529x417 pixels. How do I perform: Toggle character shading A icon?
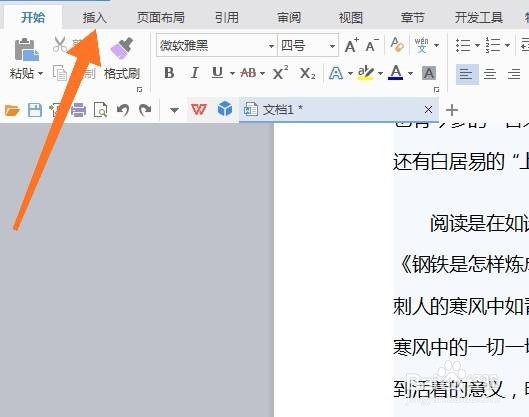pyautogui.click(x=429, y=73)
